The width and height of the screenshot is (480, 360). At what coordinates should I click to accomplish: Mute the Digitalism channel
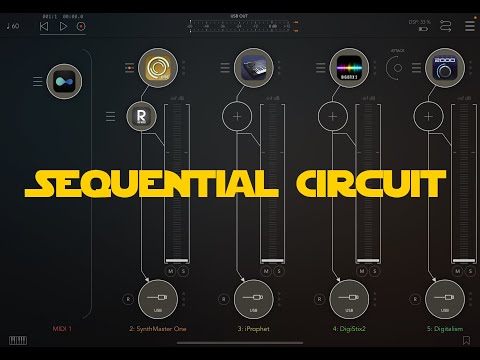(x=458, y=271)
